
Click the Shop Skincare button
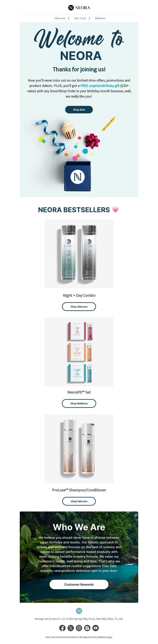pos(79,306)
